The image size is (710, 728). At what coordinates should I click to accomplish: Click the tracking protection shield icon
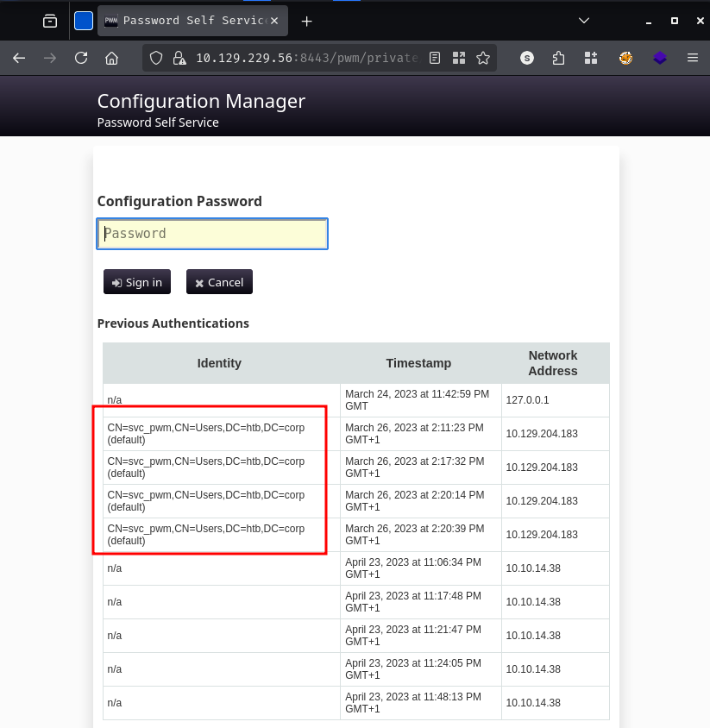pos(156,58)
